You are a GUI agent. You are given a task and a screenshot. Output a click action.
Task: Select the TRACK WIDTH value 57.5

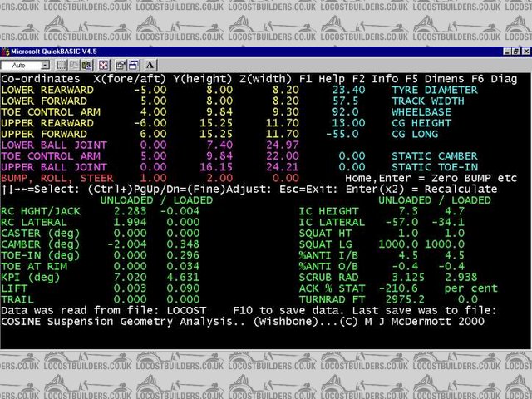[x=351, y=100]
